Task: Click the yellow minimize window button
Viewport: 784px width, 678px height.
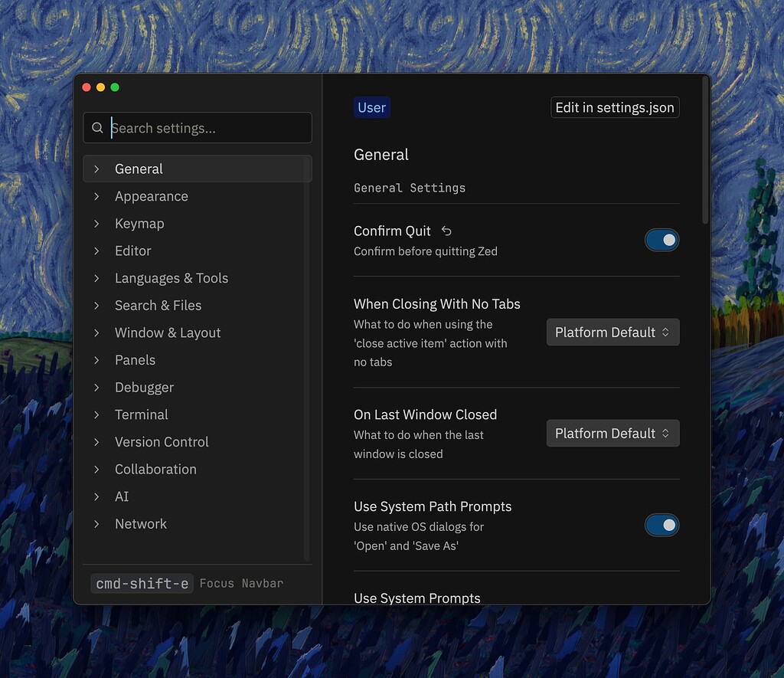Action: click(x=100, y=87)
